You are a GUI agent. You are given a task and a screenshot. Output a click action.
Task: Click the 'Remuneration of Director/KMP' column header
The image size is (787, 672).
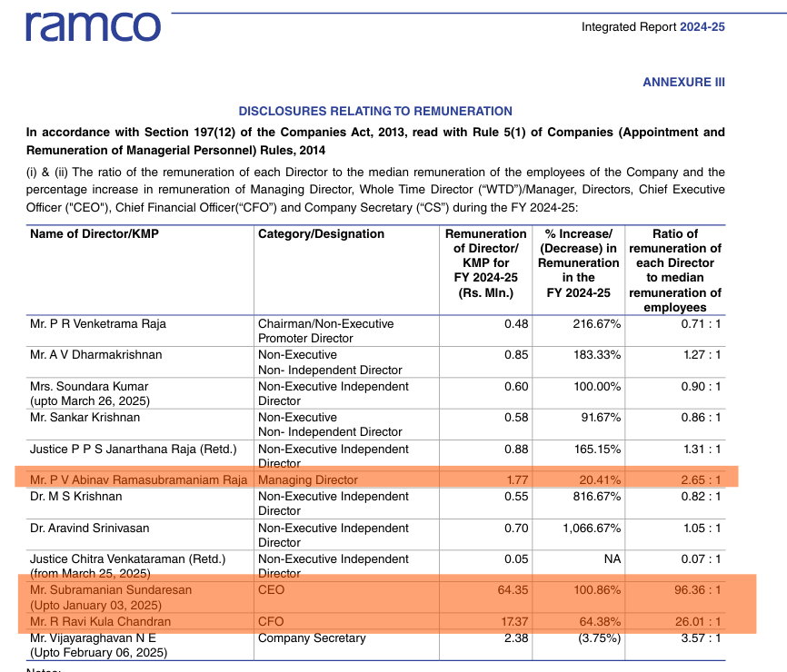(486, 263)
